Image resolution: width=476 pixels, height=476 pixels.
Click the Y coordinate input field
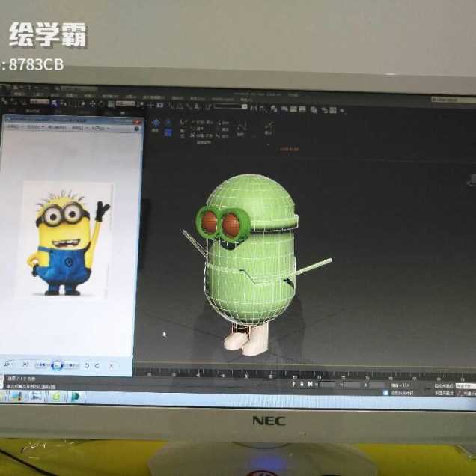coord(352,385)
